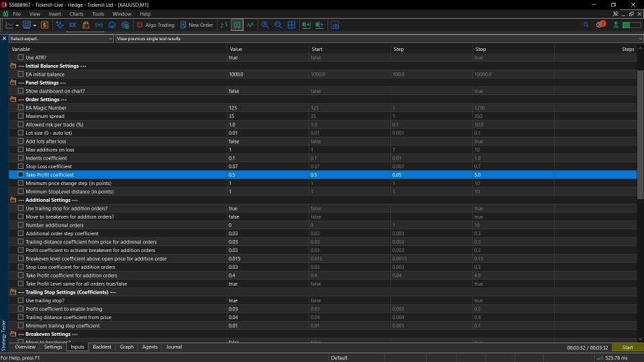Open the search magnifier in toolbar
644x362 pixels.
point(586,25)
